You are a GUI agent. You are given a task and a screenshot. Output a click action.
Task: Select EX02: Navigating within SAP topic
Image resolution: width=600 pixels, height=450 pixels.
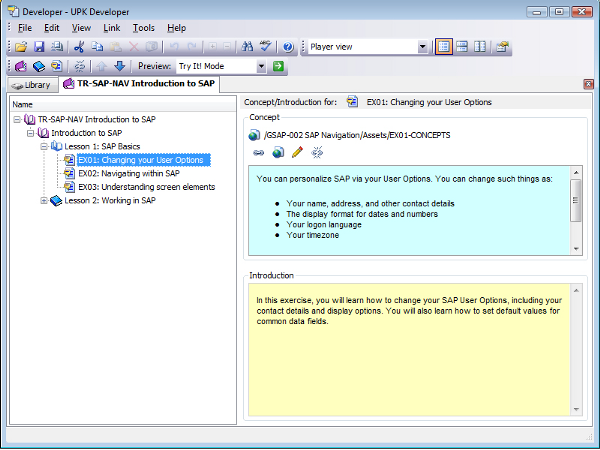(129, 173)
